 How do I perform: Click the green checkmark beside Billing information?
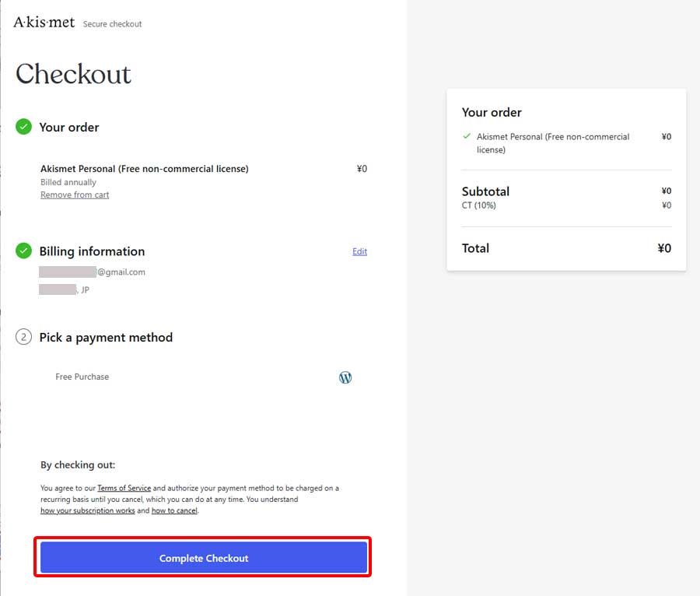(x=24, y=251)
